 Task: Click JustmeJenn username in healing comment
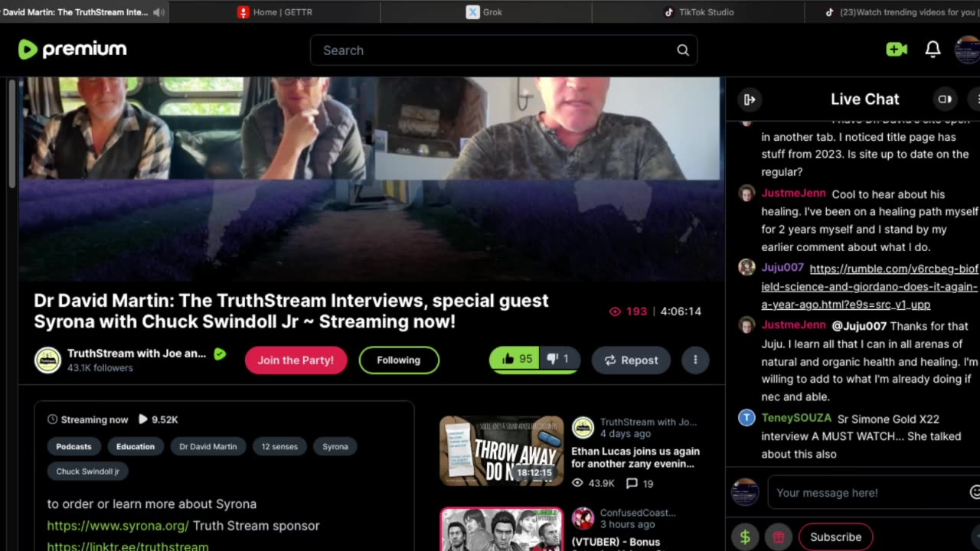coord(793,194)
